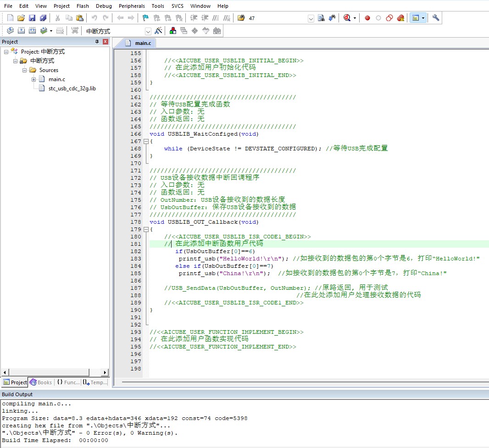The height and width of the screenshot is (448, 489).
Task: Open the find text dropdown arrow
Action: [311, 18]
